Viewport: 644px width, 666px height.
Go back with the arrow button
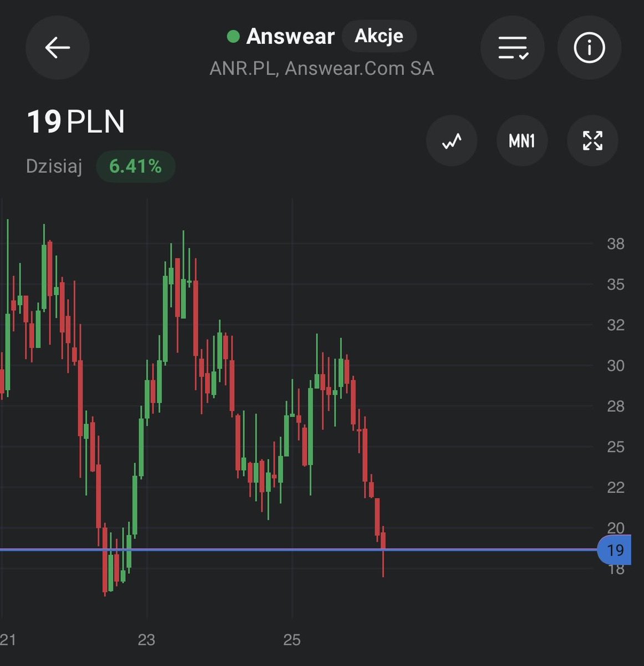tap(58, 48)
